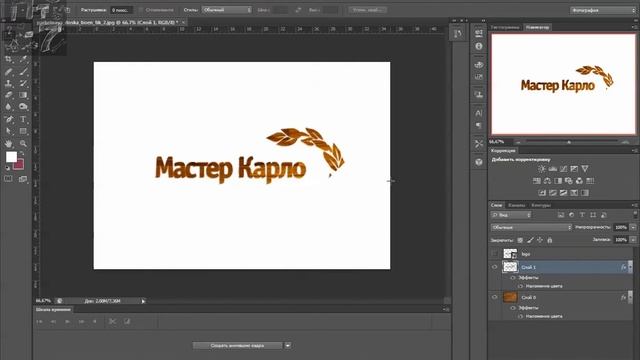The image size is (640, 360).
Task: Switch to the Гистограмма tab
Action: coord(505,27)
